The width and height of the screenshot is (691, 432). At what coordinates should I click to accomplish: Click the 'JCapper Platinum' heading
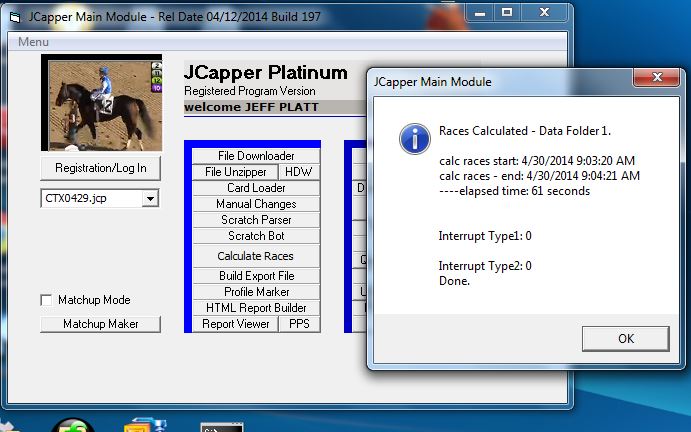coord(266,72)
